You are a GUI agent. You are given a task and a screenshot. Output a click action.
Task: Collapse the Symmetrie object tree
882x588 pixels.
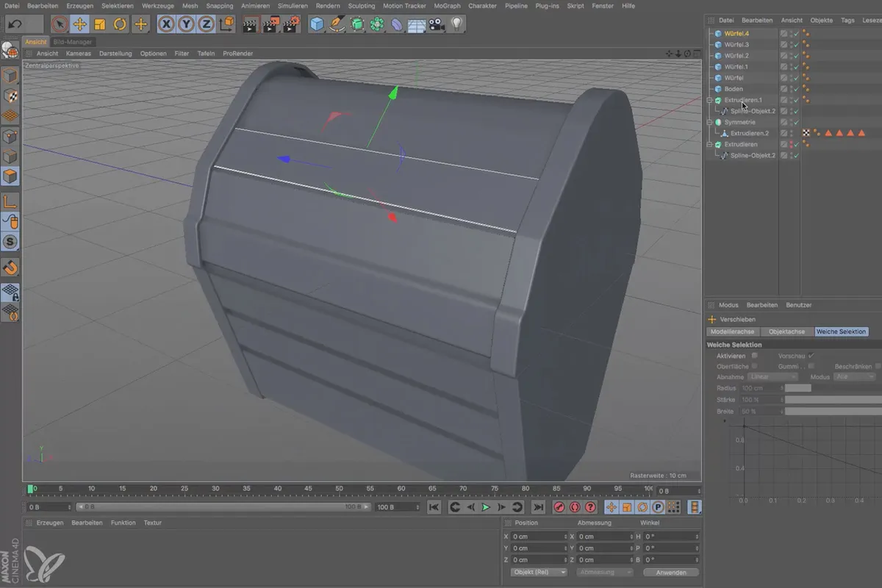(x=709, y=122)
